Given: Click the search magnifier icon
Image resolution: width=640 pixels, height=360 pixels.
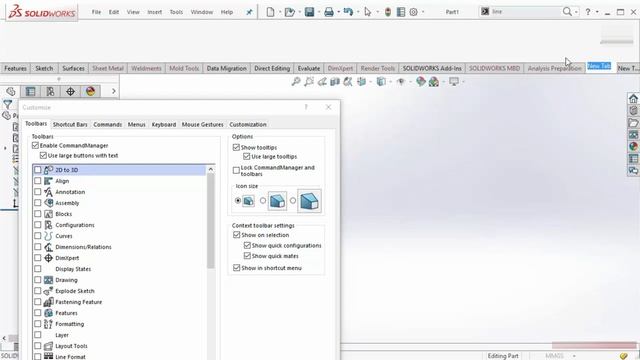Looking at the screenshot, I should click(x=567, y=12).
